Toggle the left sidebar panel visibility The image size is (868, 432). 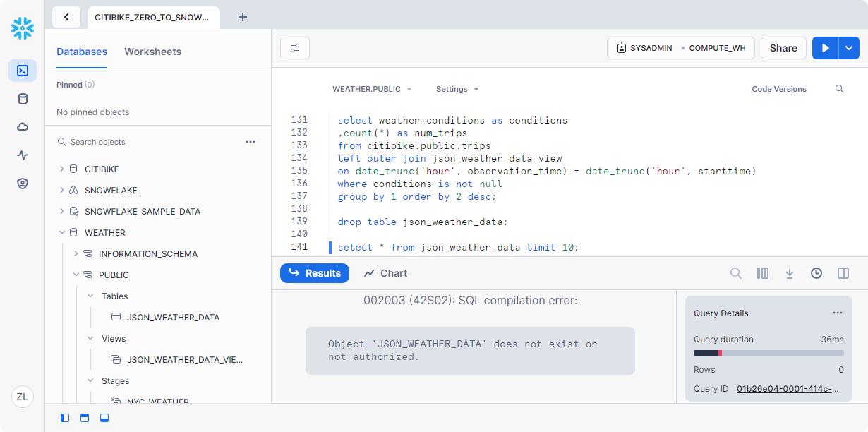(65, 418)
